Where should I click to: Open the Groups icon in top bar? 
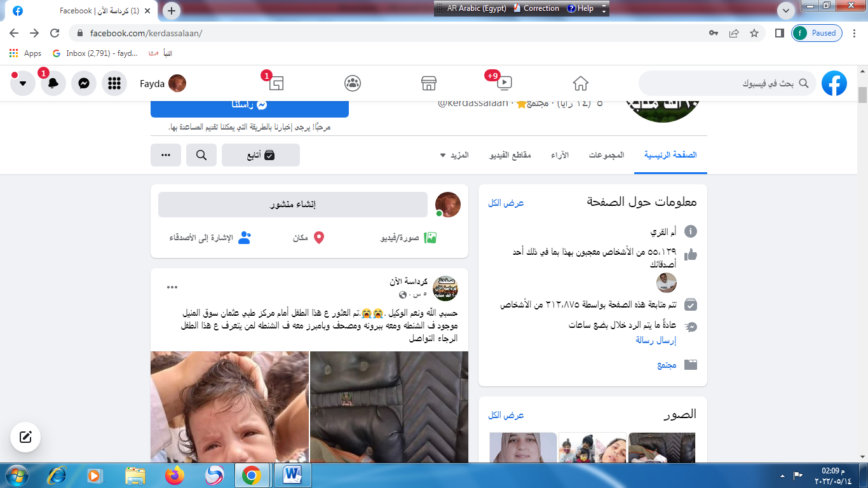[353, 83]
